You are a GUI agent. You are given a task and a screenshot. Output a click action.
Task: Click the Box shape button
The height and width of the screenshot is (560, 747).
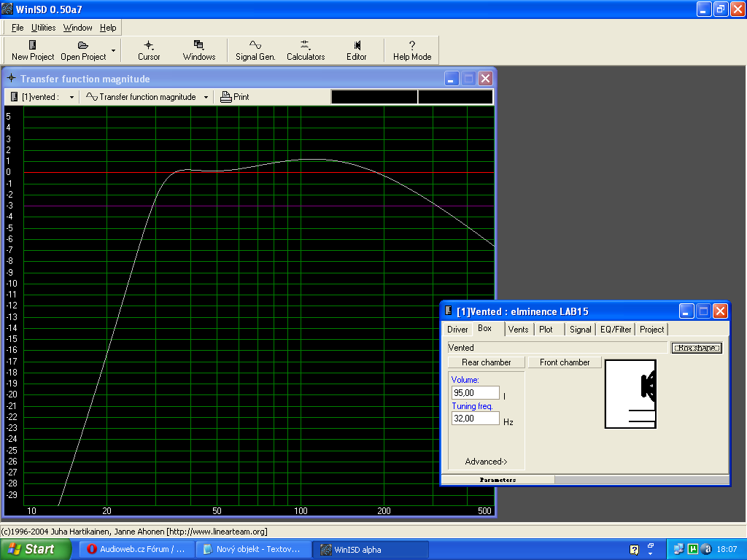coord(697,348)
